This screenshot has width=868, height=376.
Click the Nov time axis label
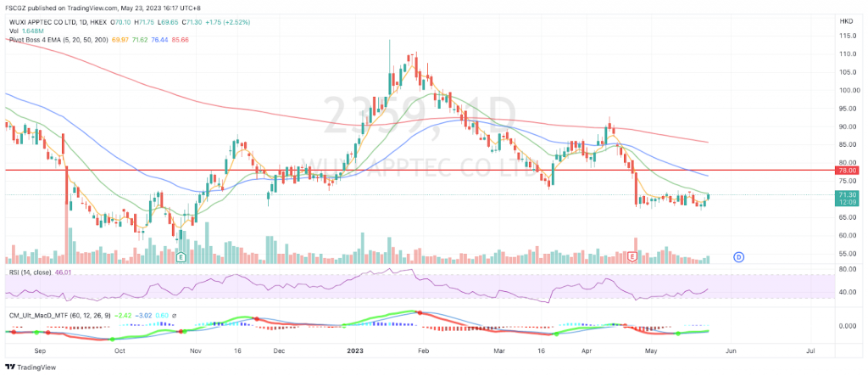point(196,351)
